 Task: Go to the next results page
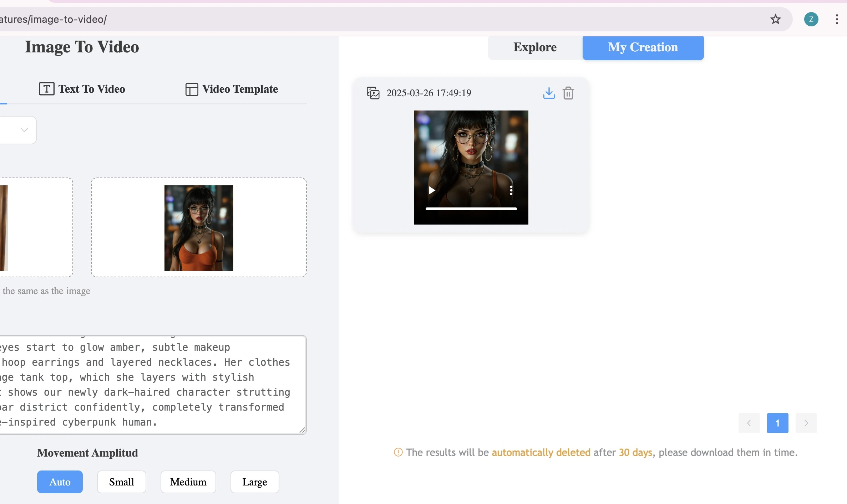click(806, 423)
